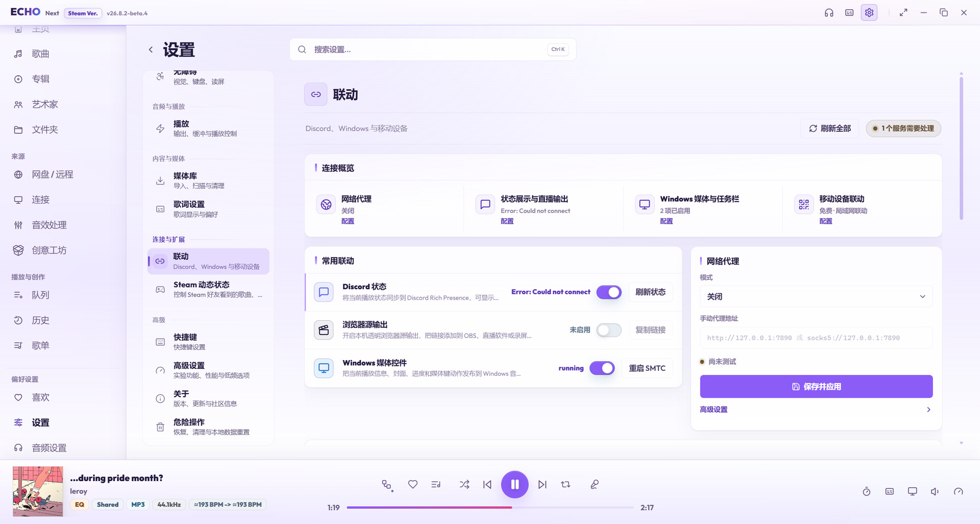
Task: Click the shuffle icon in player bar
Action: tap(464, 484)
